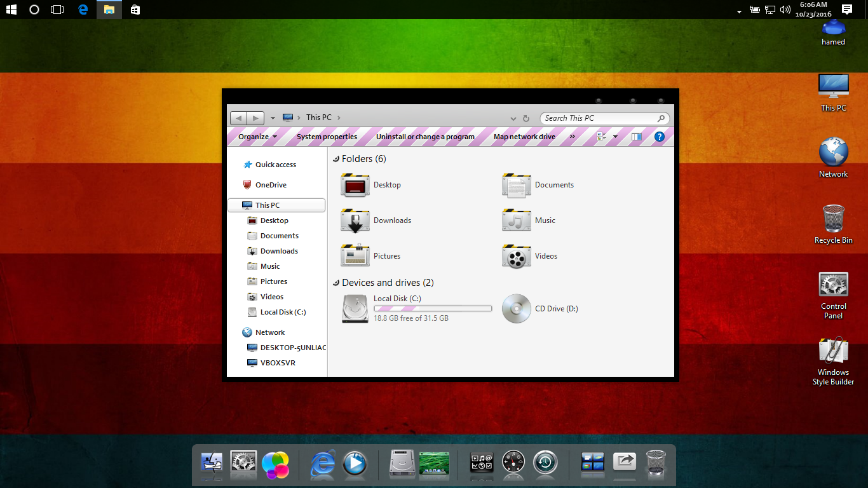
Task: Collapse the Devices and drives group
Action: (x=336, y=283)
